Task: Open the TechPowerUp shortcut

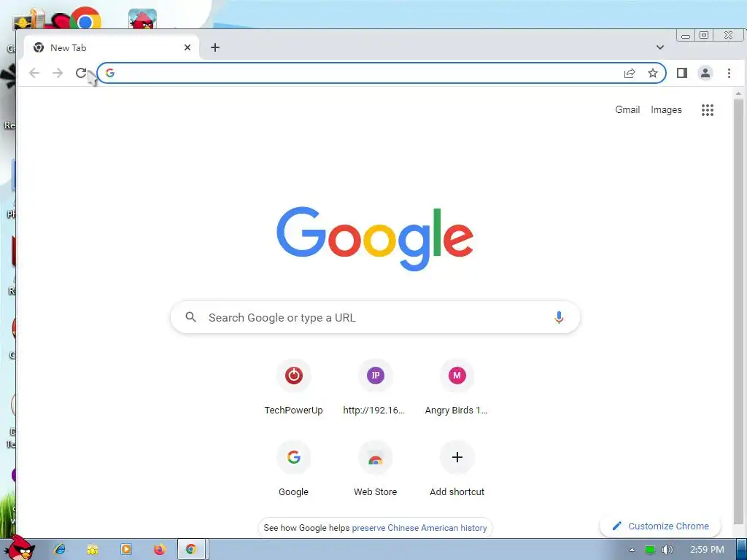Action: [x=293, y=387]
